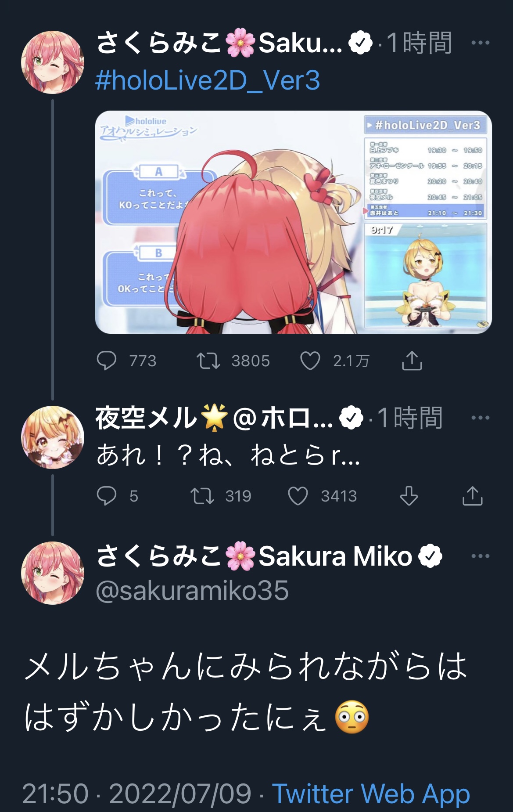Retweet 夜空メル's tweet with 319 retweets
This screenshot has width=513, height=812.
[x=202, y=496]
